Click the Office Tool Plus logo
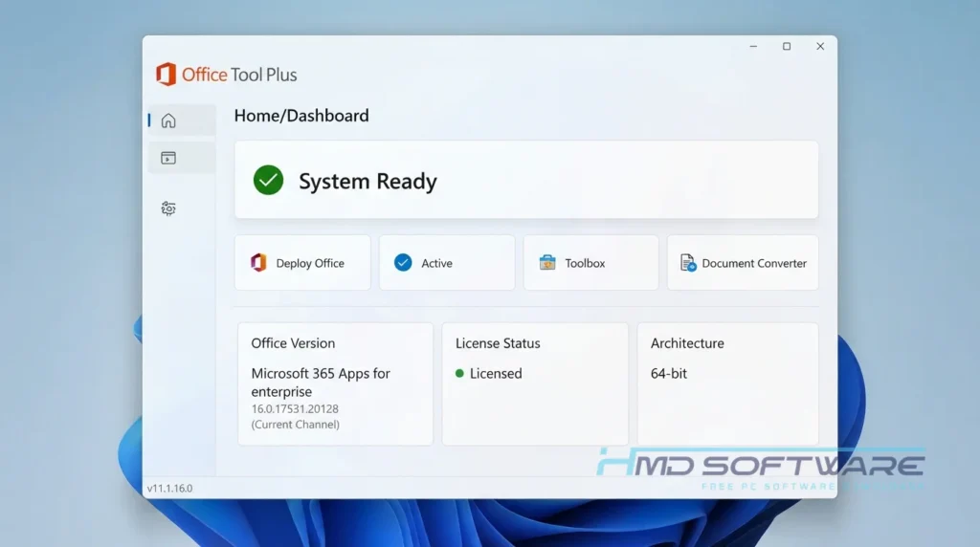 226,75
